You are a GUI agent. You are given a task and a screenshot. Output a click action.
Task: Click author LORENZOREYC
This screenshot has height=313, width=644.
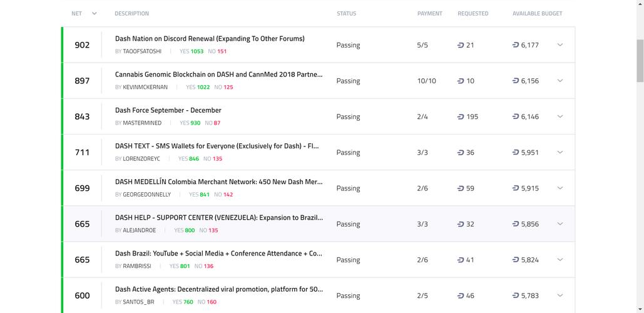141,158
